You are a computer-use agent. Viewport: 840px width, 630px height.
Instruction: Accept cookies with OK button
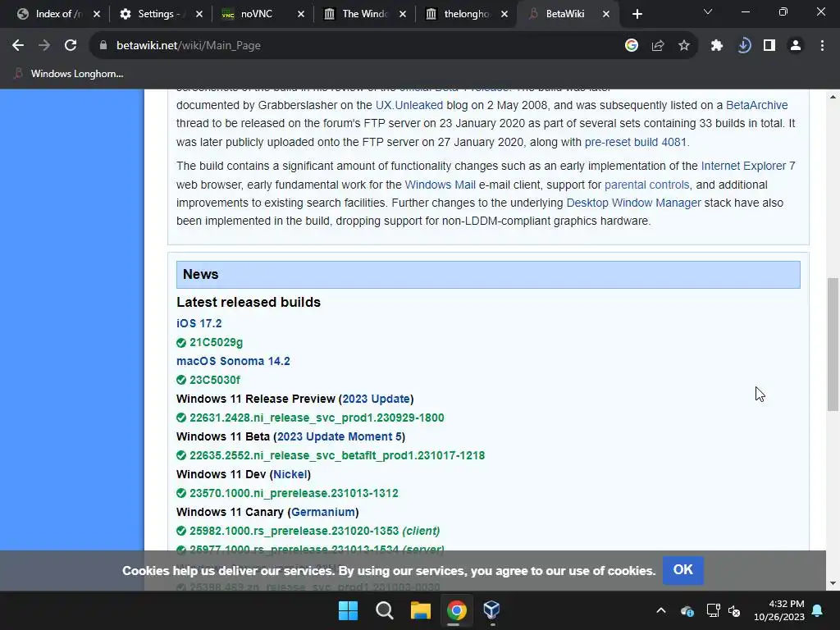coord(682,569)
